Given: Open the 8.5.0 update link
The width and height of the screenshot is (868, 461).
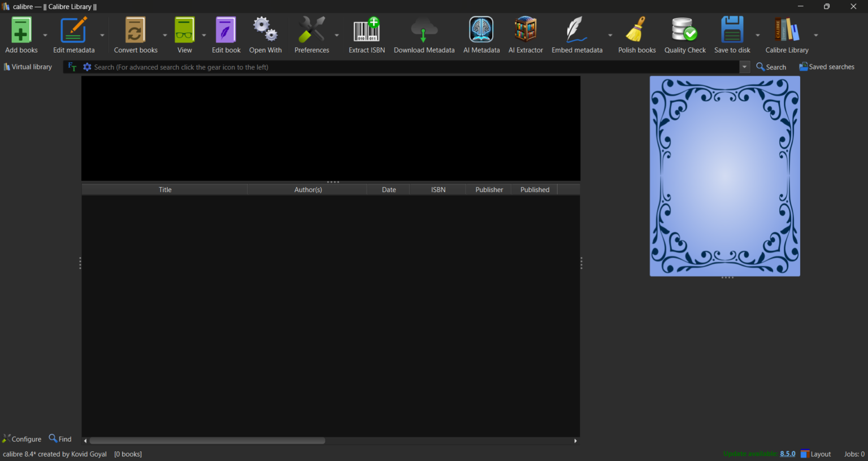Looking at the screenshot, I should tap(788, 454).
